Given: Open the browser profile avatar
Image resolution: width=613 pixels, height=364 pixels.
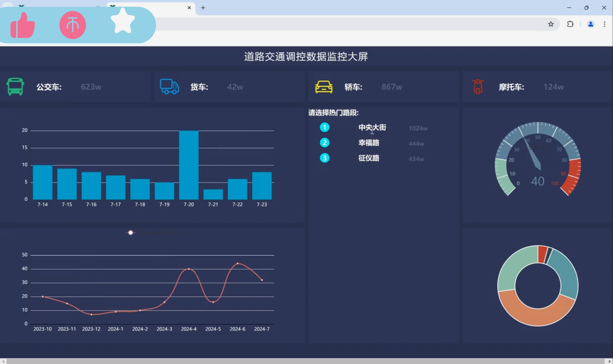Looking at the screenshot, I should pos(591,24).
